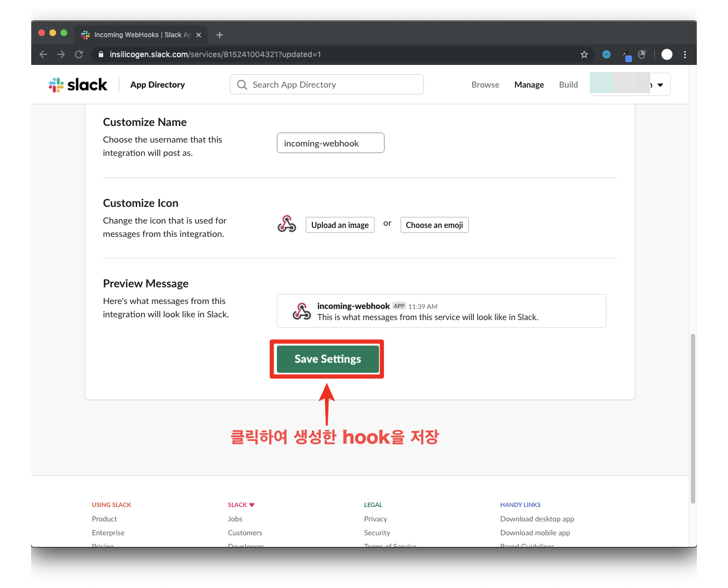728x588 pixels.
Task: Go to Manage in the navigation
Action: tap(529, 85)
